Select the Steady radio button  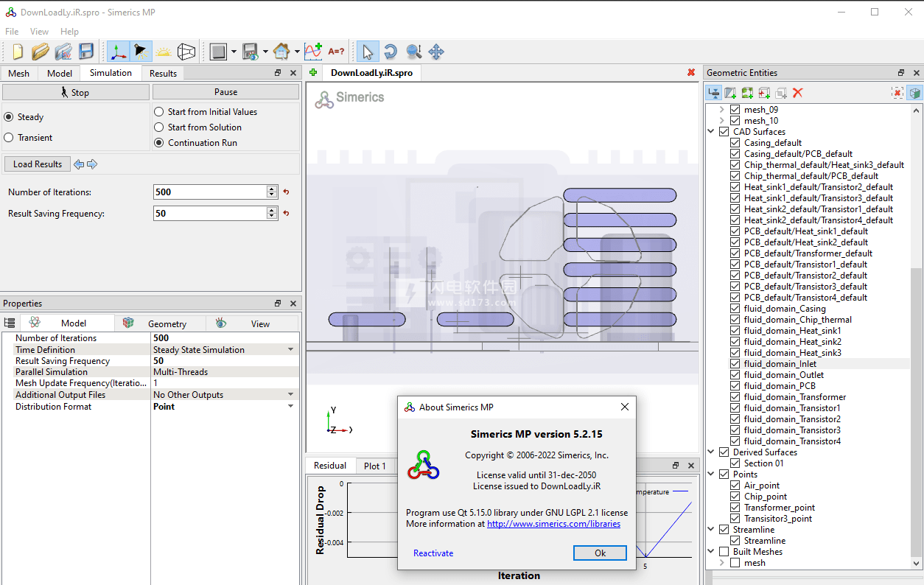(x=9, y=117)
